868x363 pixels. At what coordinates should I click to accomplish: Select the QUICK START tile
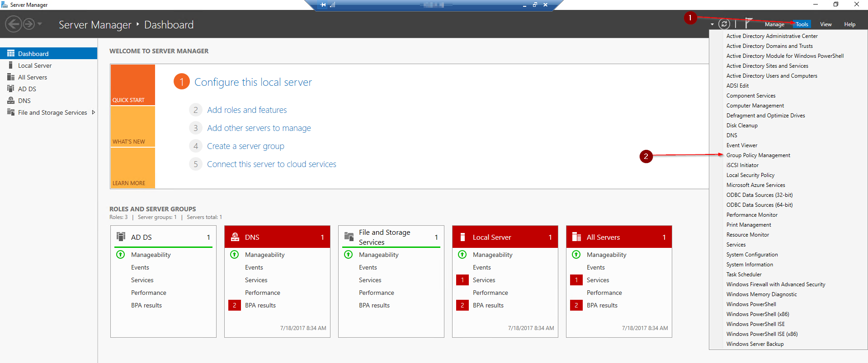click(133, 85)
